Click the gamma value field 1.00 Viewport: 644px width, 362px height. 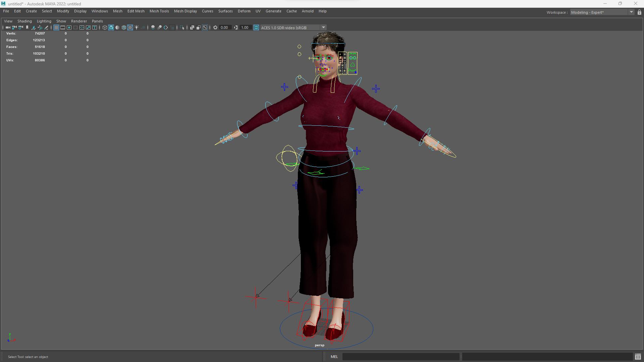[x=246, y=27]
